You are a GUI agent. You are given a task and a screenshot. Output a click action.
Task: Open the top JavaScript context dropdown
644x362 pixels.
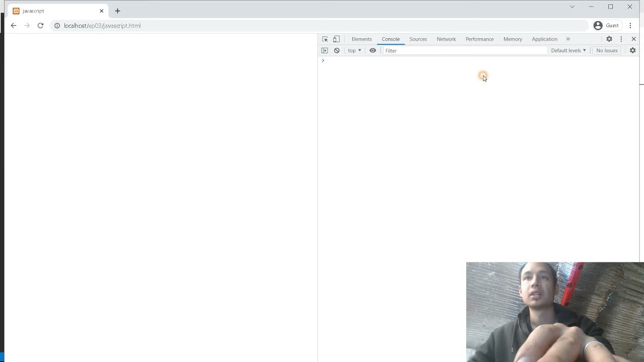coord(355,51)
